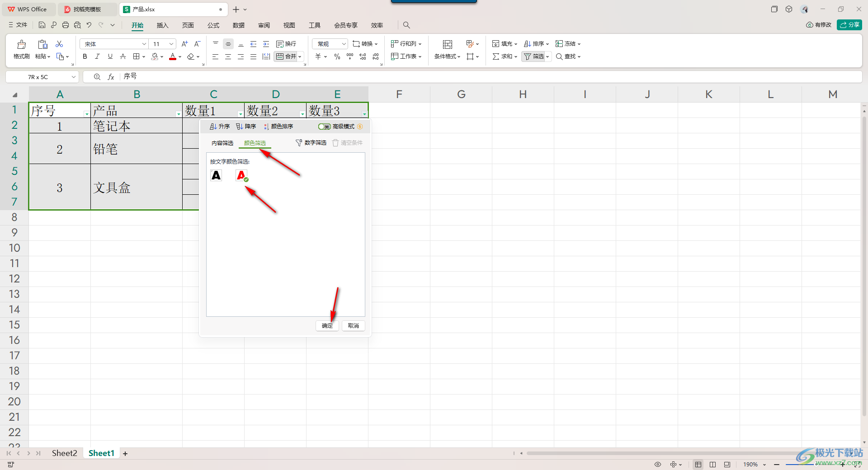Image resolution: width=868 pixels, height=470 pixels.
Task: Open the 数据 ribbon tab
Action: coord(239,25)
